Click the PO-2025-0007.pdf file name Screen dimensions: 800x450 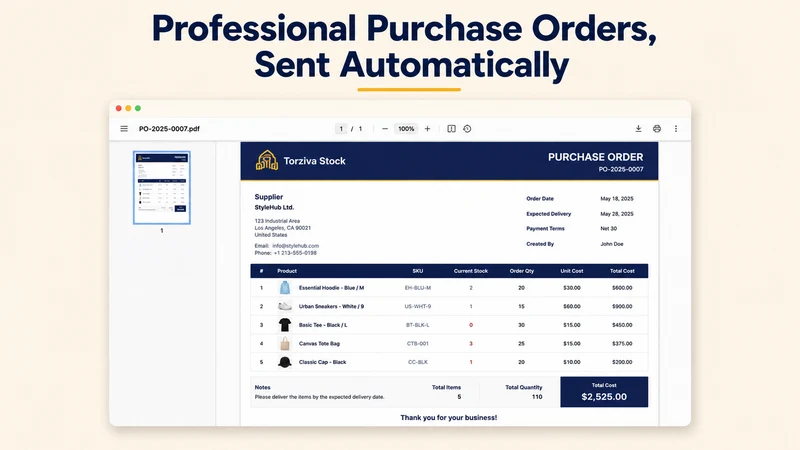coord(169,129)
